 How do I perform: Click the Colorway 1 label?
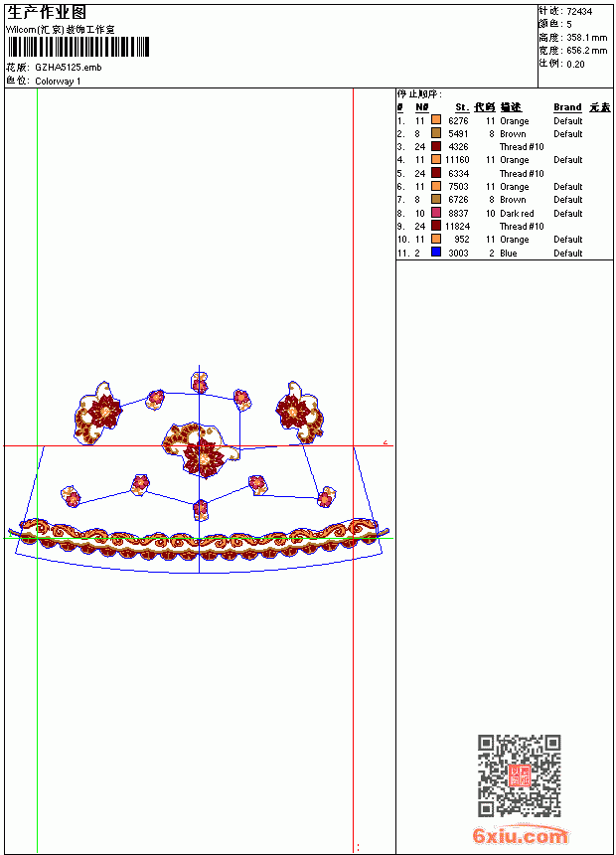(x=58, y=82)
